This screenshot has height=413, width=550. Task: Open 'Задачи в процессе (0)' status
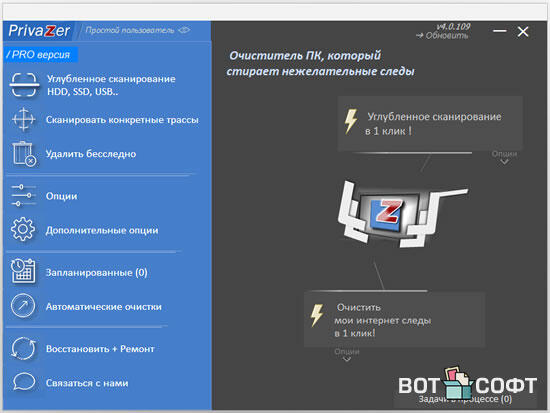coord(465,399)
